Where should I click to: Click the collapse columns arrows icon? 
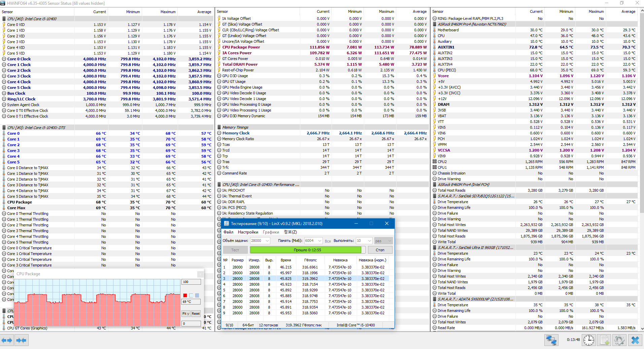pos(21,340)
